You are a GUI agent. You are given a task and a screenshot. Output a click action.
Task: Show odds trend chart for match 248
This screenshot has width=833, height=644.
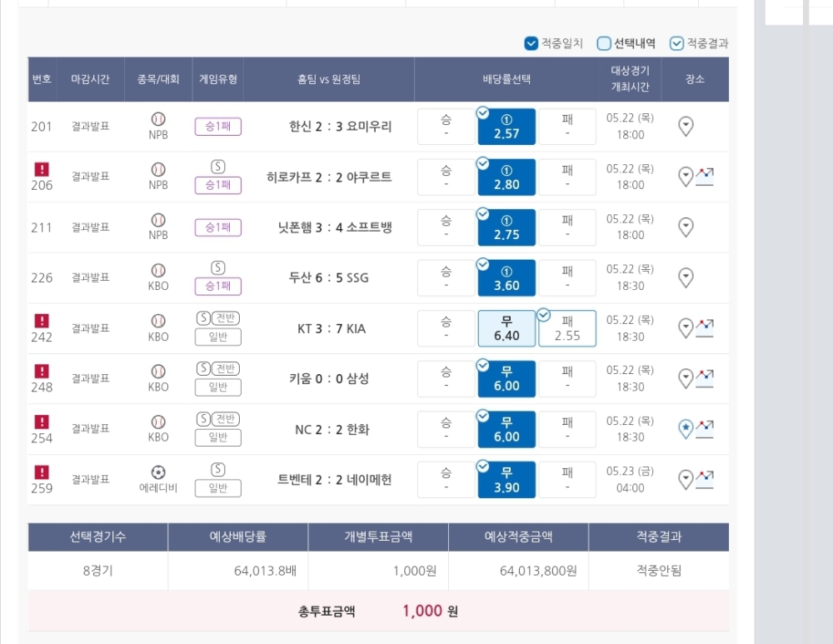[x=705, y=378]
